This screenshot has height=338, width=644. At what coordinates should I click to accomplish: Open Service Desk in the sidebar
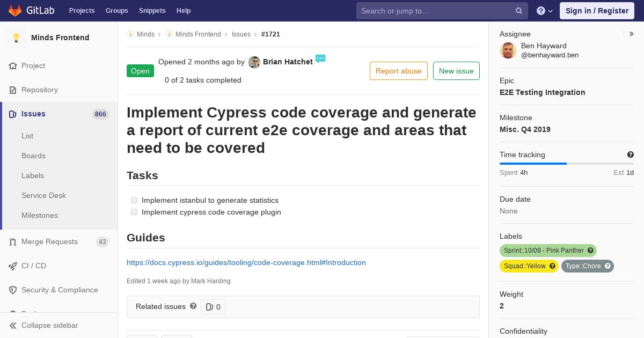click(x=43, y=195)
